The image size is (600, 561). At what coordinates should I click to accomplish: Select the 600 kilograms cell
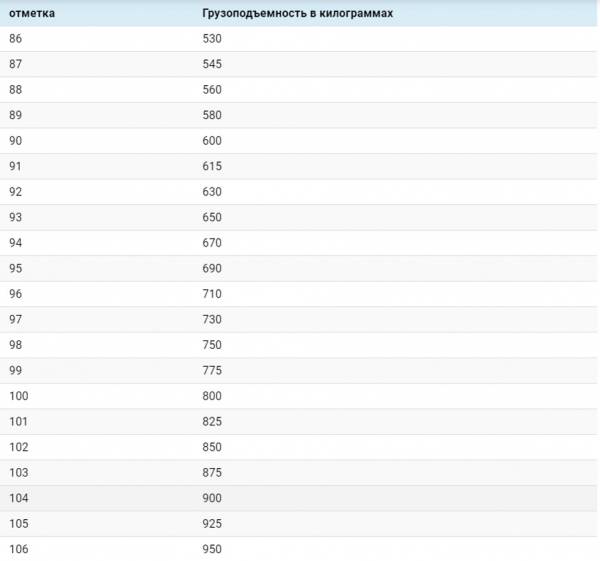[212, 141]
